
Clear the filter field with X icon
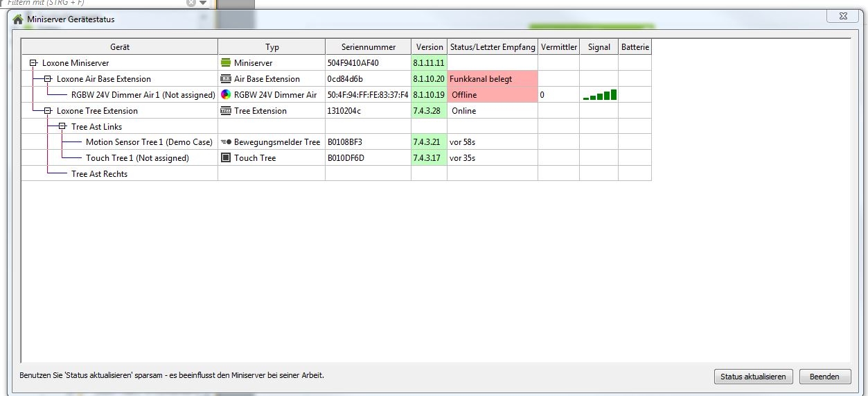click(191, 3)
